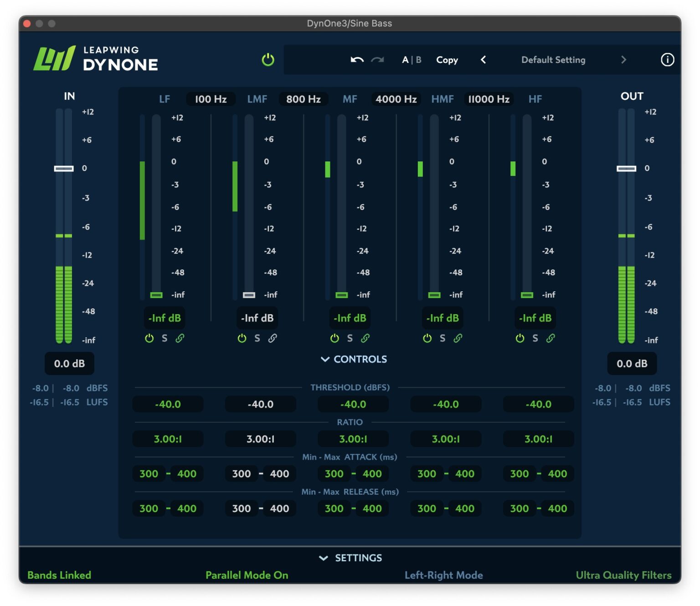Select the Default Setting preset name
The image size is (700, 606).
click(553, 60)
